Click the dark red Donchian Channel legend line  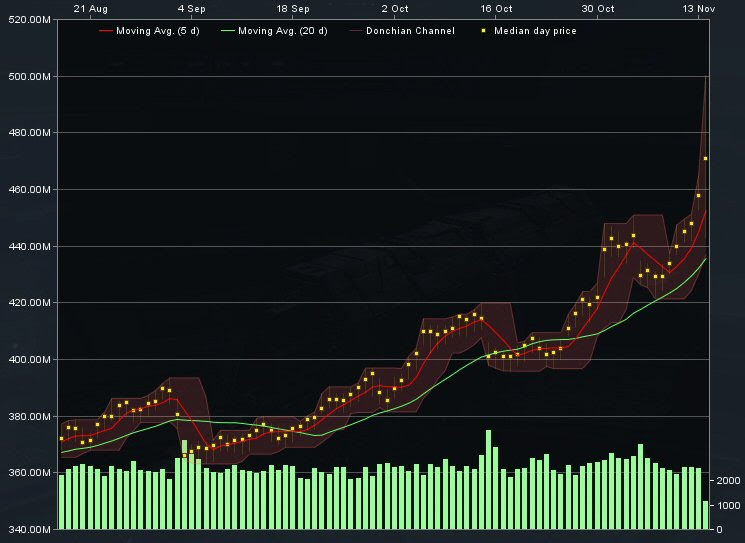click(x=356, y=31)
